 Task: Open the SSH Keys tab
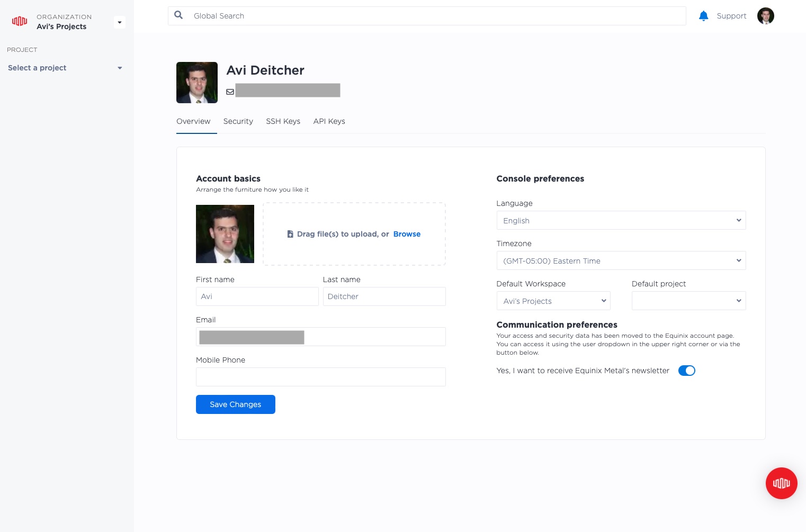[283, 121]
